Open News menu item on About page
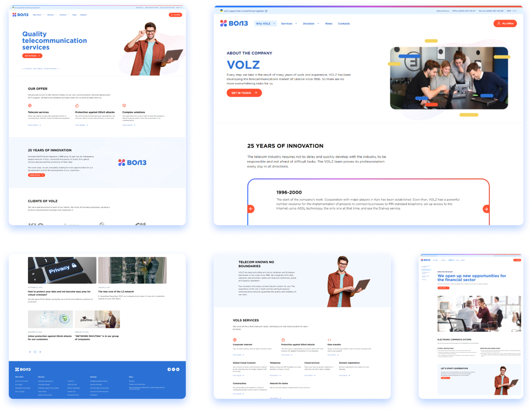This screenshot has width=532, height=411. 329,24
